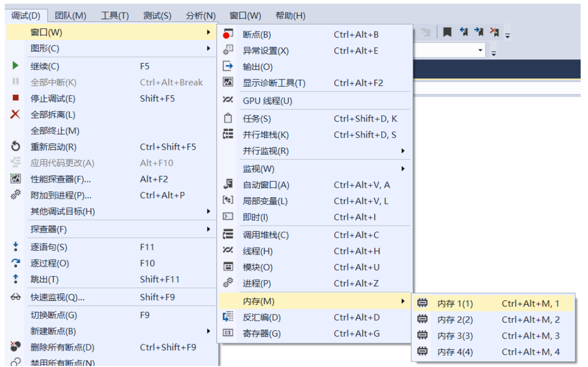Open the toolbar overflow options arrow beside bookmarks
The width and height of the screenshot is (588, 367).
(508, 36)
